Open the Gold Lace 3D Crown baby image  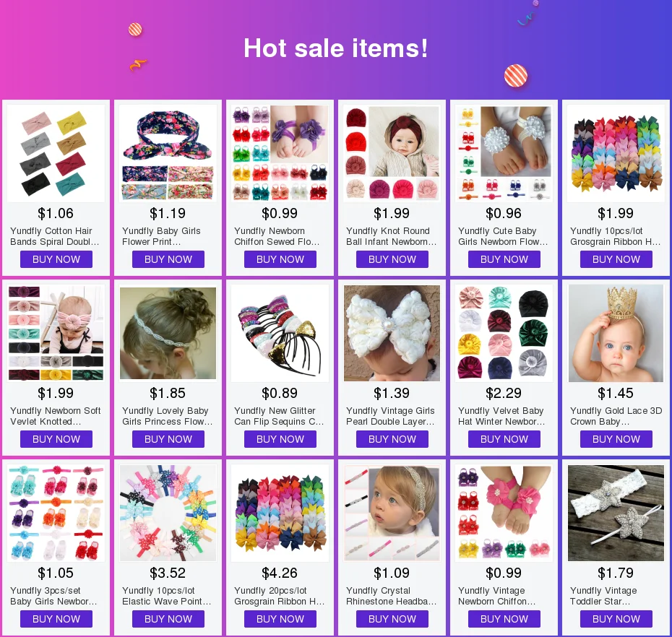click(x=616, y=333)
